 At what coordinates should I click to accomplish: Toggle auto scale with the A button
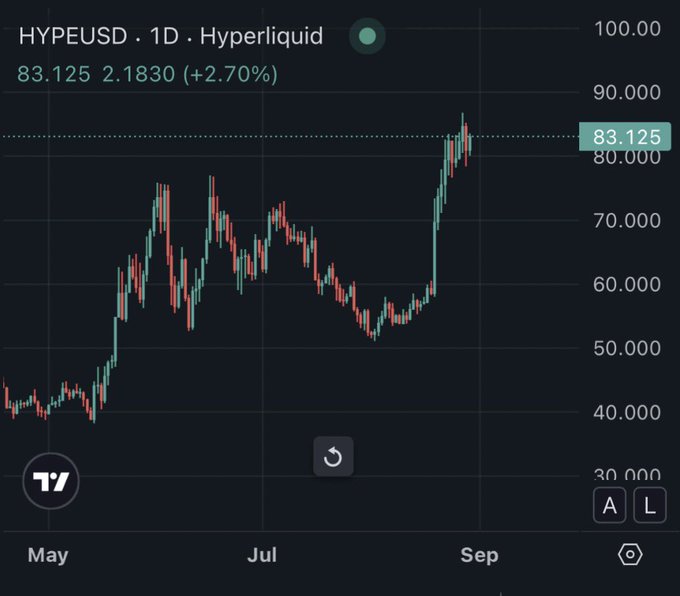[x=609, y=505]
